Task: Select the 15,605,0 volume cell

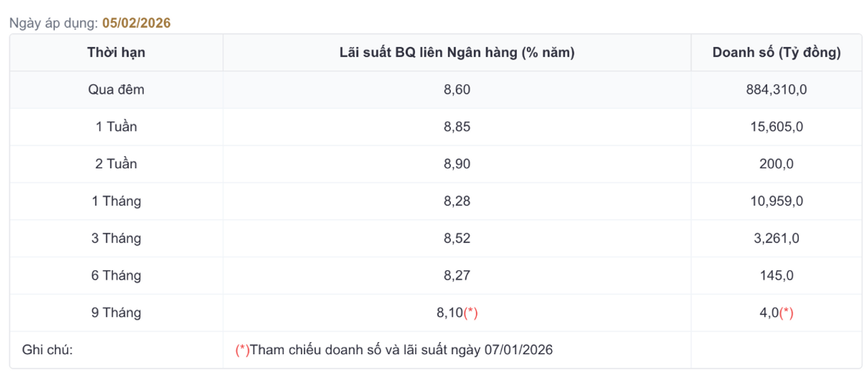Action: 776,127
